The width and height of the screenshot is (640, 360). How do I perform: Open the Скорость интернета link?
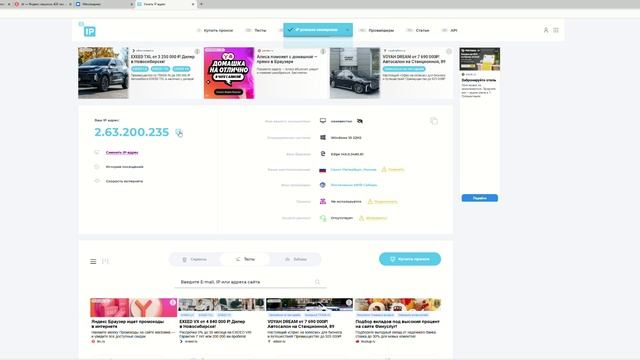coord(124,181)
